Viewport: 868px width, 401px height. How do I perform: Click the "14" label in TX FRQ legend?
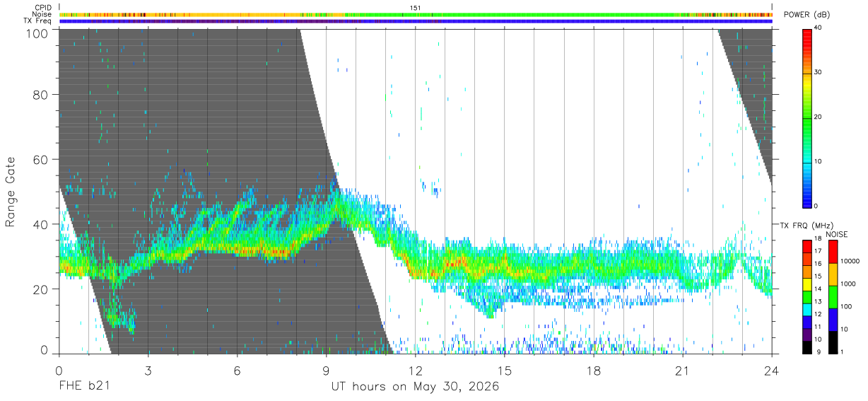click(817, 289)
